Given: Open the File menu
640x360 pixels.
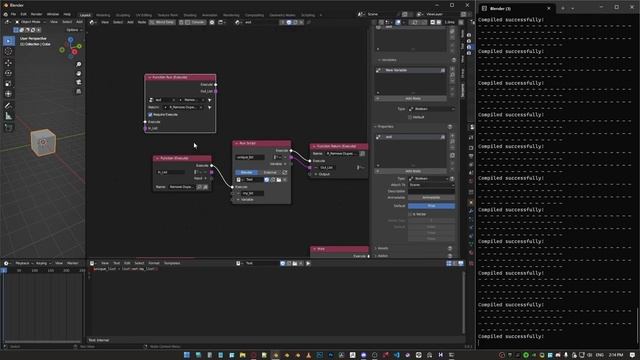Looking at the screenshot, I should 13,14.
